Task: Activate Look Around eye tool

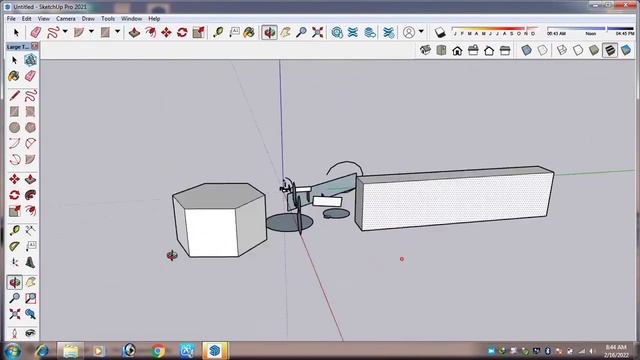Action: coord(30,333)
